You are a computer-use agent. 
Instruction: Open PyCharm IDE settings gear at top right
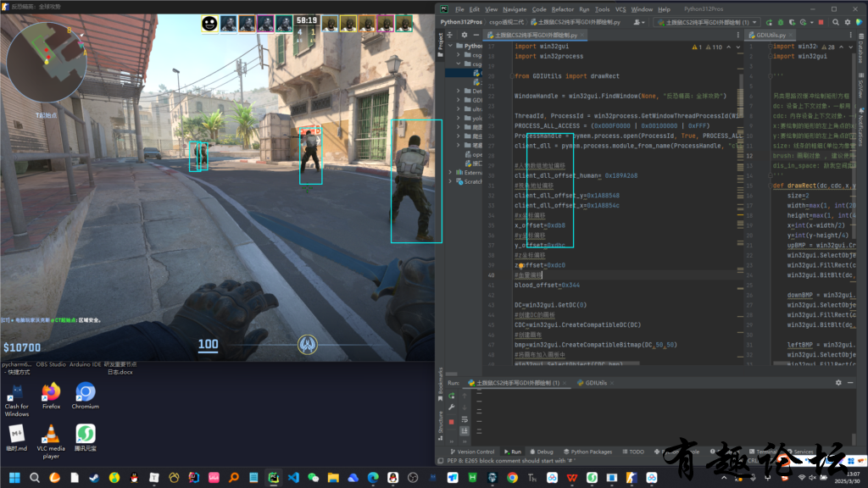[848, 22]
